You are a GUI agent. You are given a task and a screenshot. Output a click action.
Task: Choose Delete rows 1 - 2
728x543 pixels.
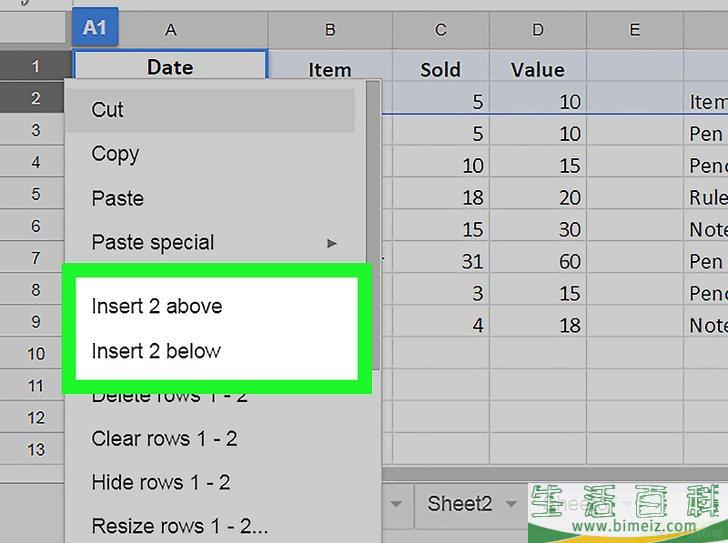click(170, 397)
